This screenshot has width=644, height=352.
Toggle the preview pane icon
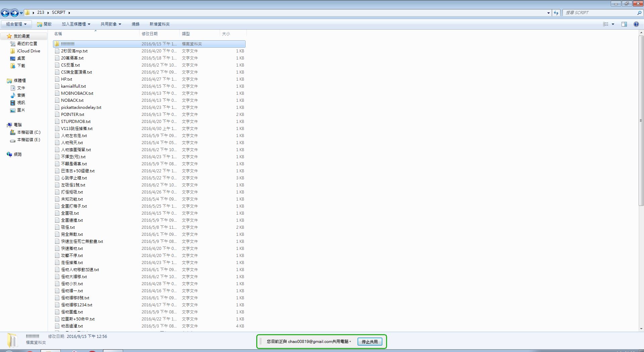(x=624, y=24)
